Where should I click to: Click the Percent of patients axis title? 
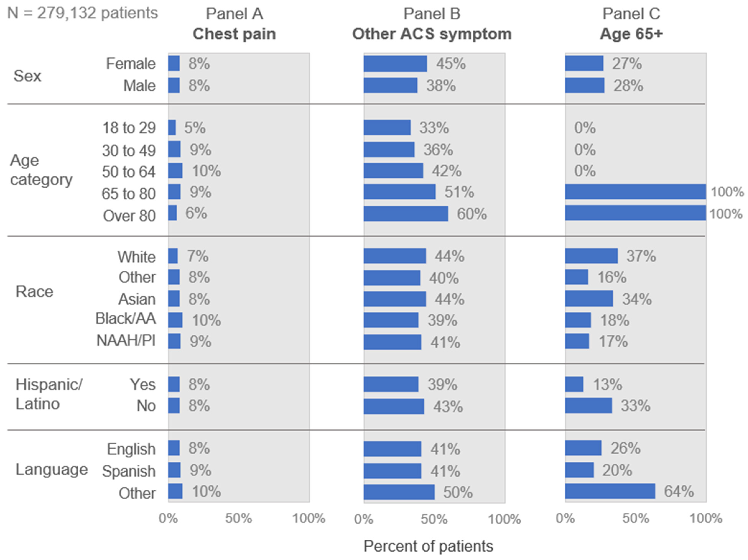(428, 546)
